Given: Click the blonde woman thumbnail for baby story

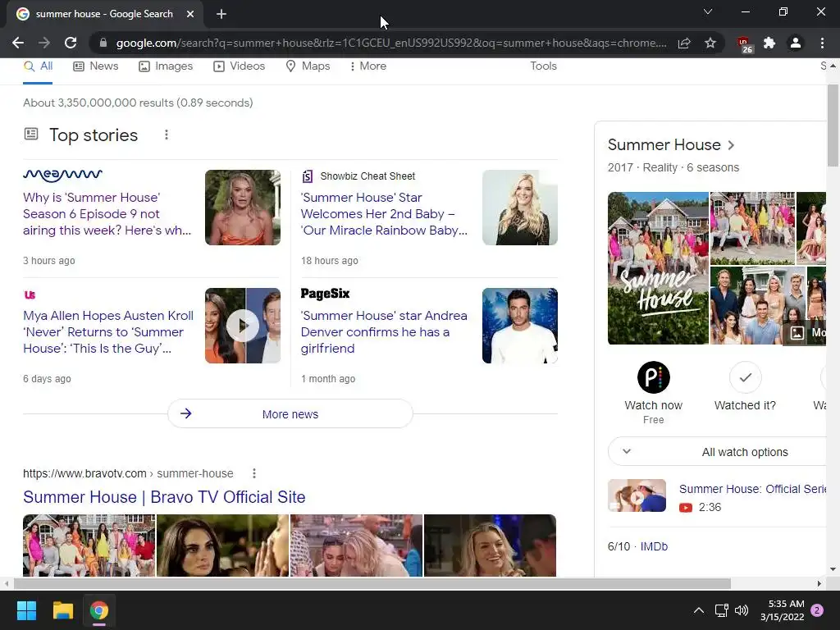Looking at the screenshot, I should pos(519,208).
